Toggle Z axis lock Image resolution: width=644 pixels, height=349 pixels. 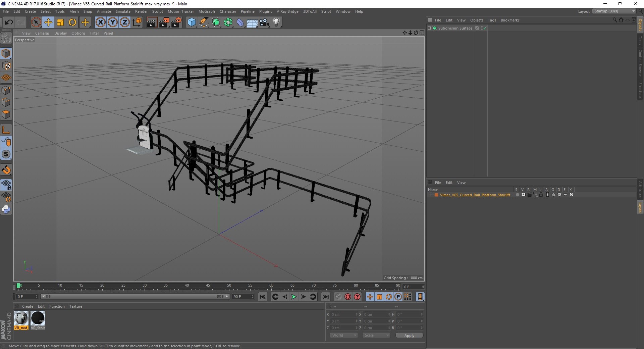[124, 22]
